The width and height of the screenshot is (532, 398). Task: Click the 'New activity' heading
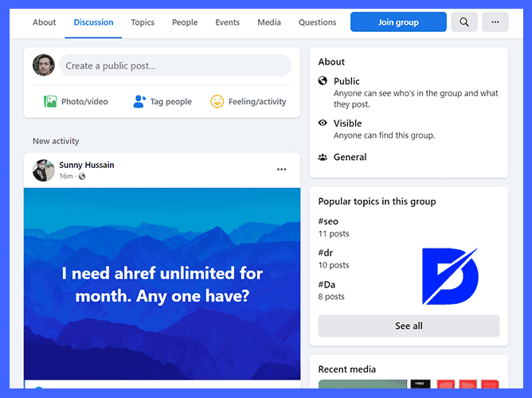(56, 141)
